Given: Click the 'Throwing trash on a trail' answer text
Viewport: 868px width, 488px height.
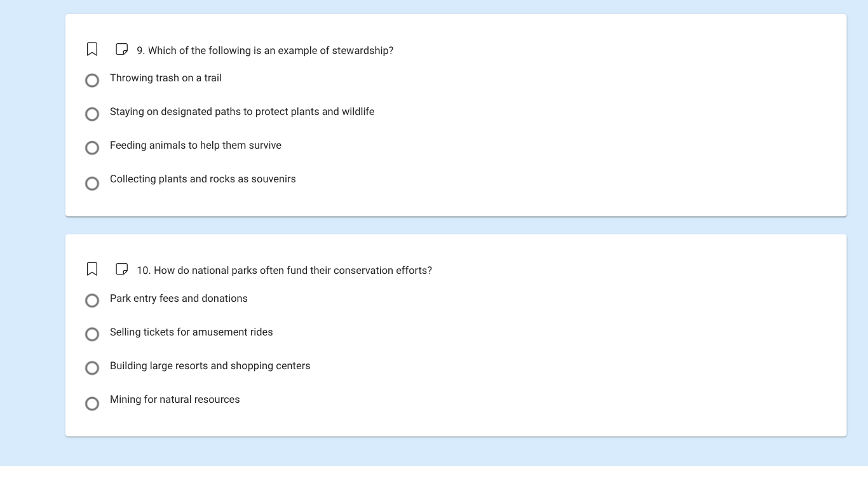Looking at the screenshot, I should pyautogui.click(x=165, y=78).
